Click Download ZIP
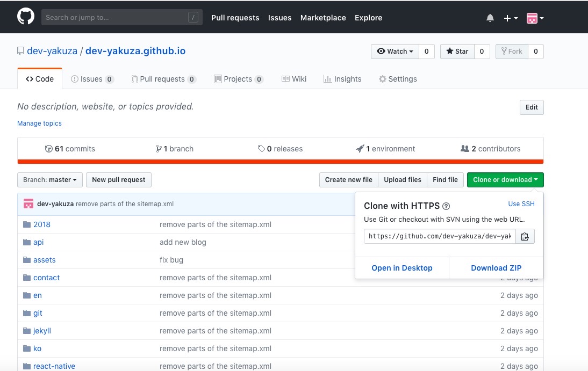This screenshot has height=371, width=588. tap(496, 268)
